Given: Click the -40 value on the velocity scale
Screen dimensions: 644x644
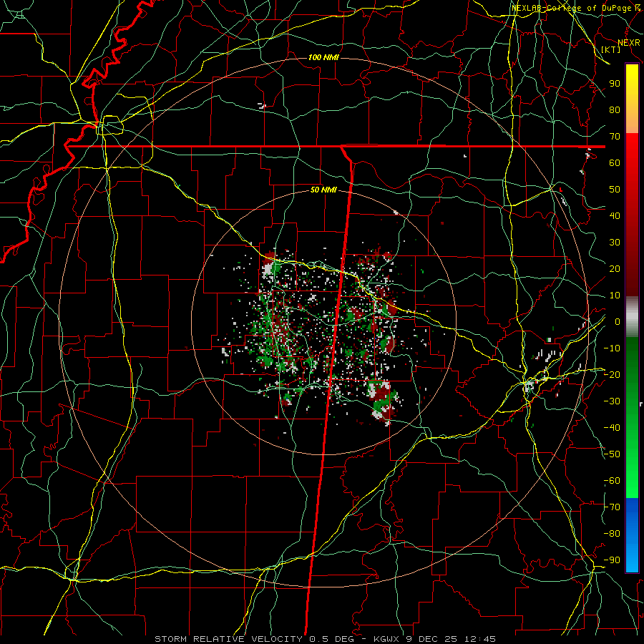Looking at the screenshot, I should 612,428.
